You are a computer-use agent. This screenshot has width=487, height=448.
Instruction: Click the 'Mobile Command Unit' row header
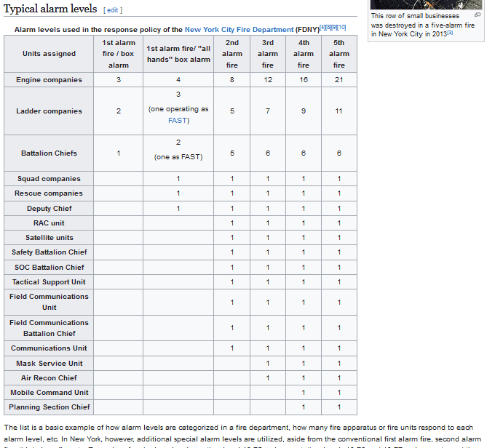point(49,393)
